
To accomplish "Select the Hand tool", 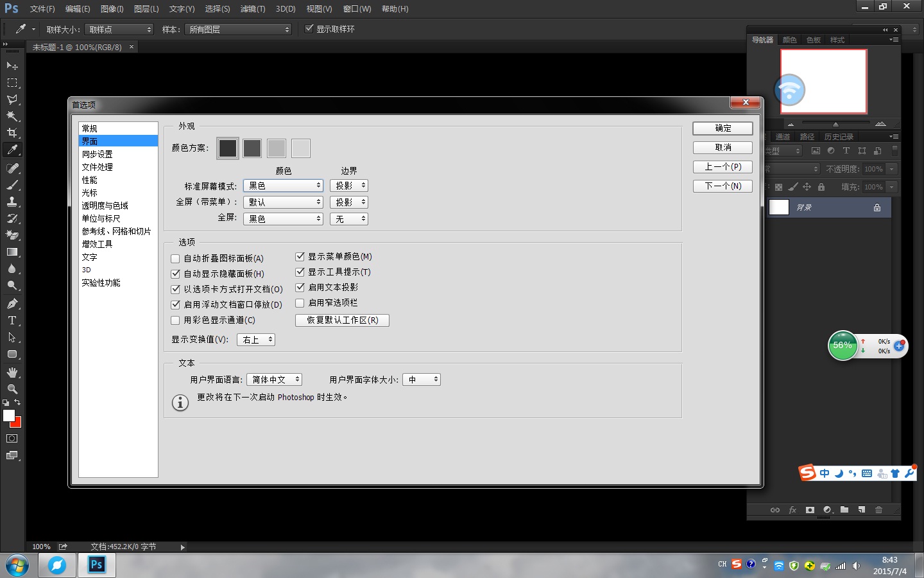I will (x=12, y=372).
